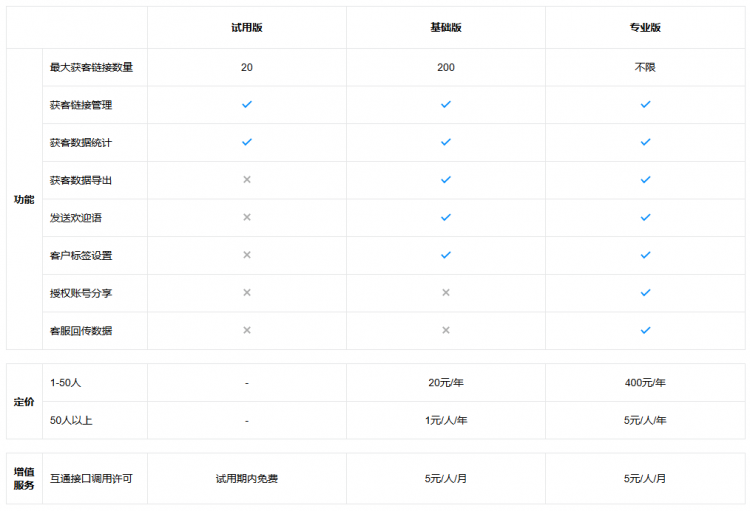Click the 试用期内免费 cell
This screenshot has height=511, width=750.
pos(246,479)
